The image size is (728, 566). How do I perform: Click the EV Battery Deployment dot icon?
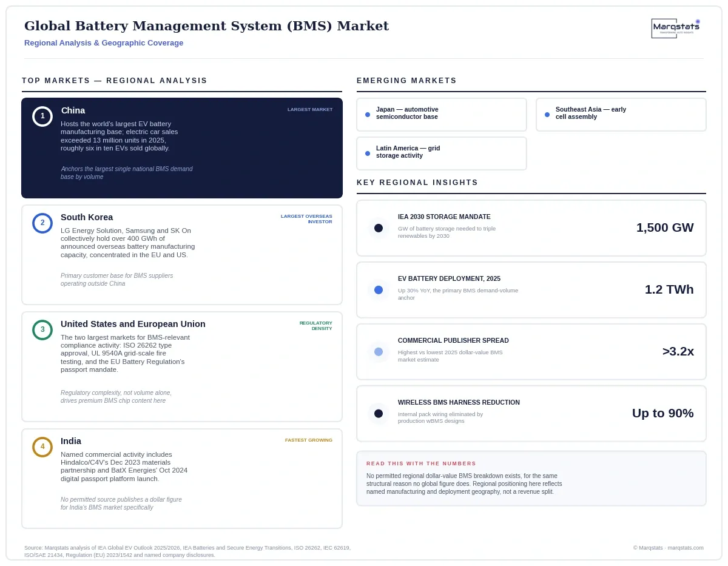click(379, 290)
